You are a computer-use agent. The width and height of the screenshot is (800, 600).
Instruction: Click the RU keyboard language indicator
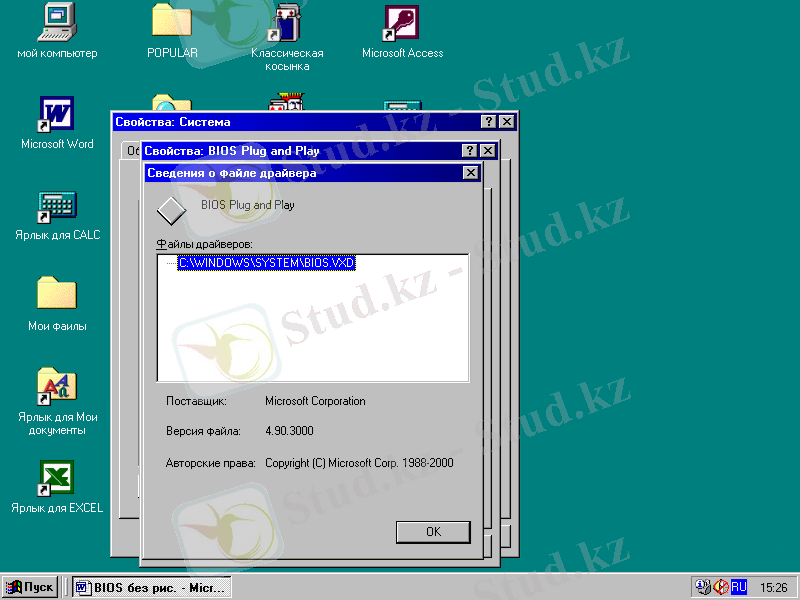pyautogui.click(x=738, y=587)
